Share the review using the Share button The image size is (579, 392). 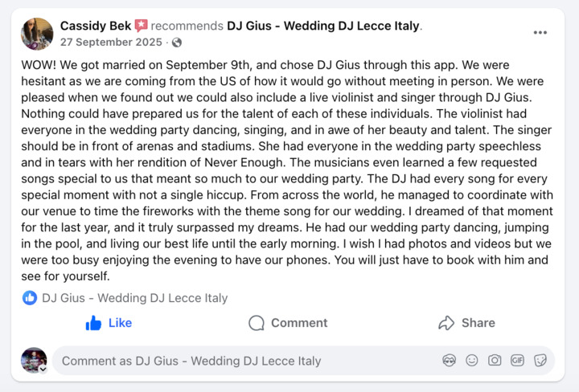pos(466,323)
